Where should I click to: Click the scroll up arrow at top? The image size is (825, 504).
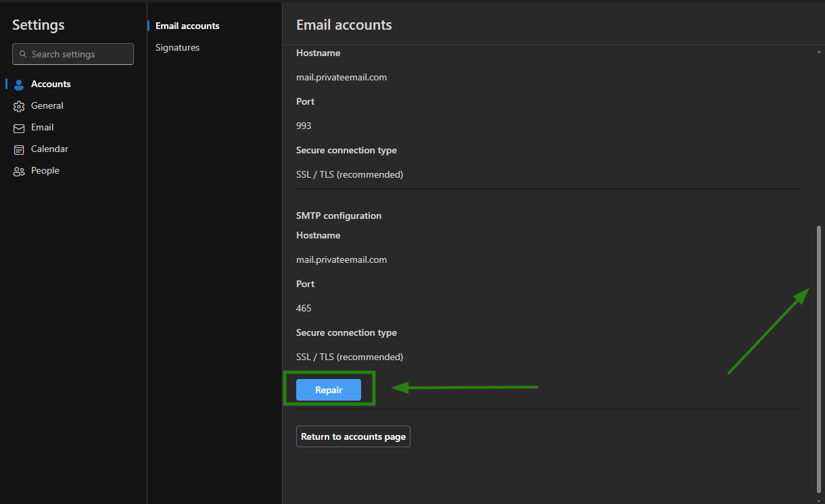819,51
